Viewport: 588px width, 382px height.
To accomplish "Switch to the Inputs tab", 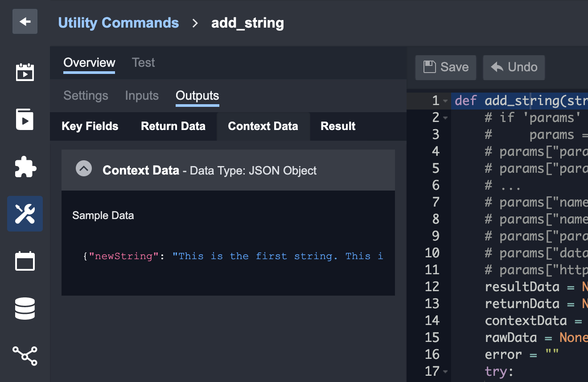I will (x=142, y=96).
